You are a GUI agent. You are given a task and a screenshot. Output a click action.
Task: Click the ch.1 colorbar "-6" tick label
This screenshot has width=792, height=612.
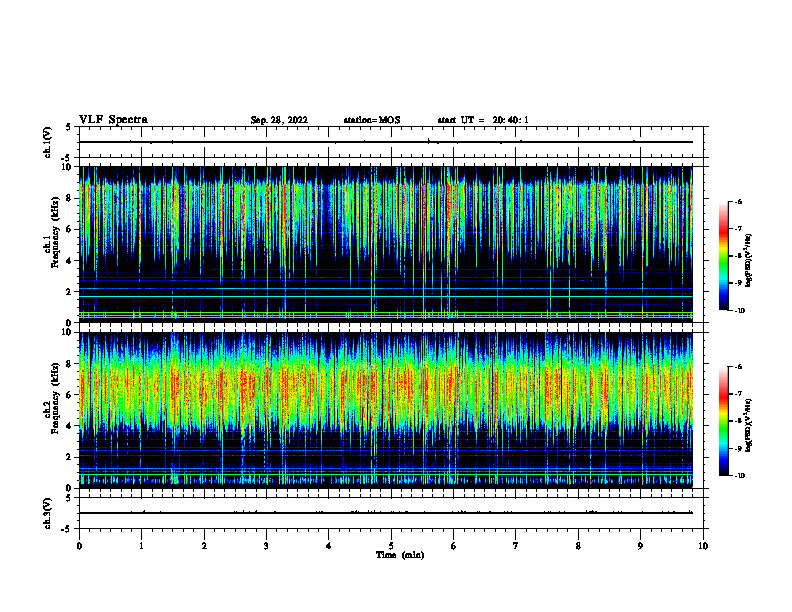(738, 202)
